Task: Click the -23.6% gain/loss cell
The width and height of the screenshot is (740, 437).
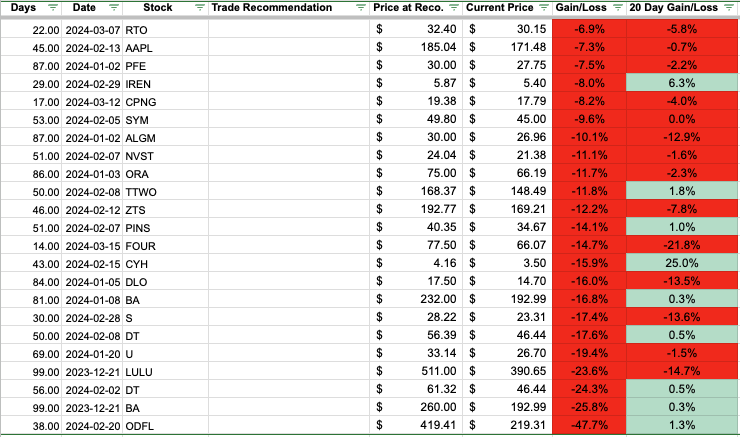Action: pos(589,371)
